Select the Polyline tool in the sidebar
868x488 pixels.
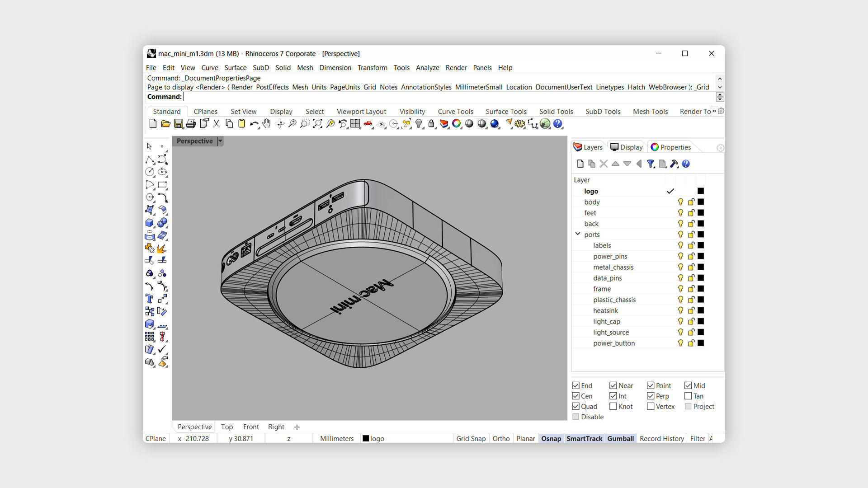[150, 160]
